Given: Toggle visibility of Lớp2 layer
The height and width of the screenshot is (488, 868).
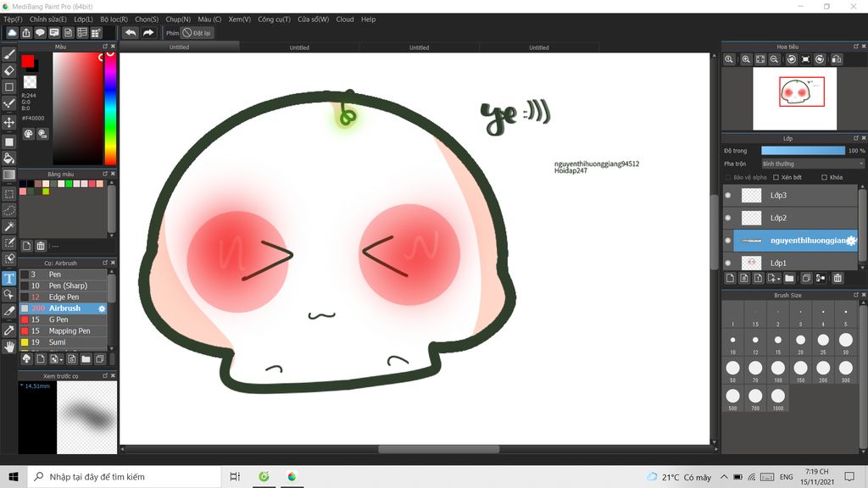Looking at the screenshot, I should (728, 218).
